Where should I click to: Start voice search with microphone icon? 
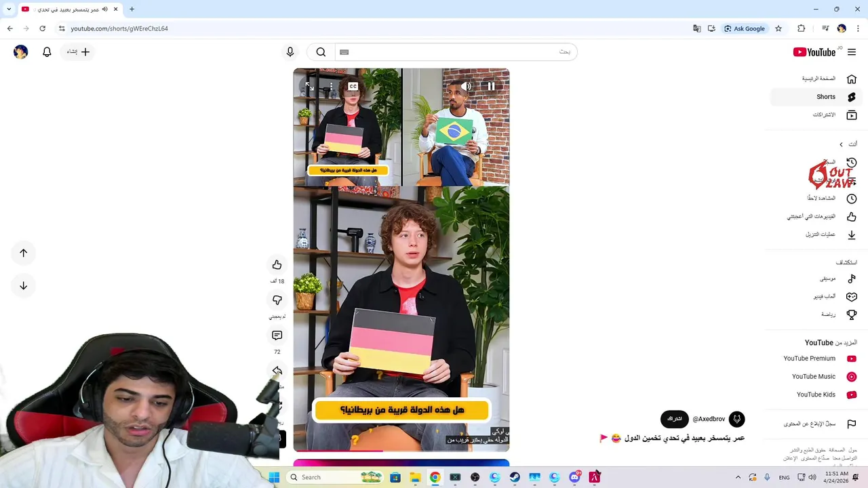click(290, 52)
